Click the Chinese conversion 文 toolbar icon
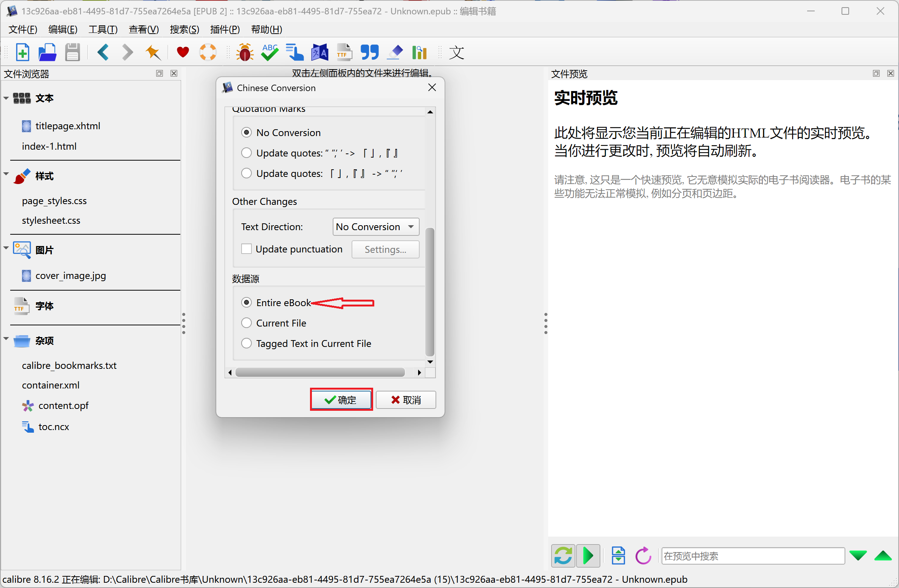The height and width of the screenshot is (588, 899). pyautogui.click(x=456, y=52)
